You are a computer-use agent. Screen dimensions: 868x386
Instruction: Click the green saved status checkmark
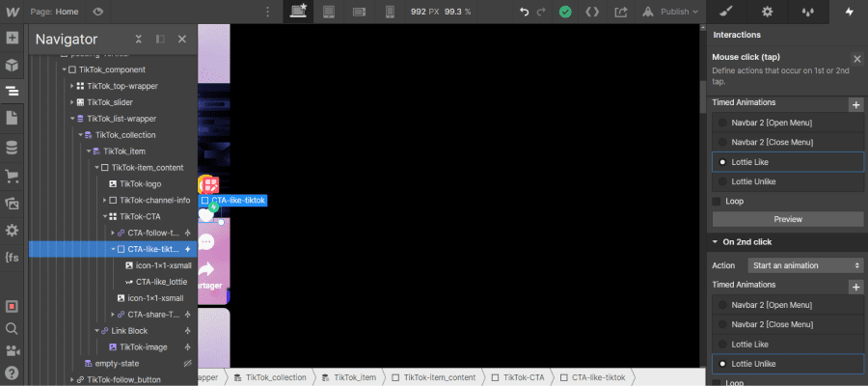click(565, 12)
